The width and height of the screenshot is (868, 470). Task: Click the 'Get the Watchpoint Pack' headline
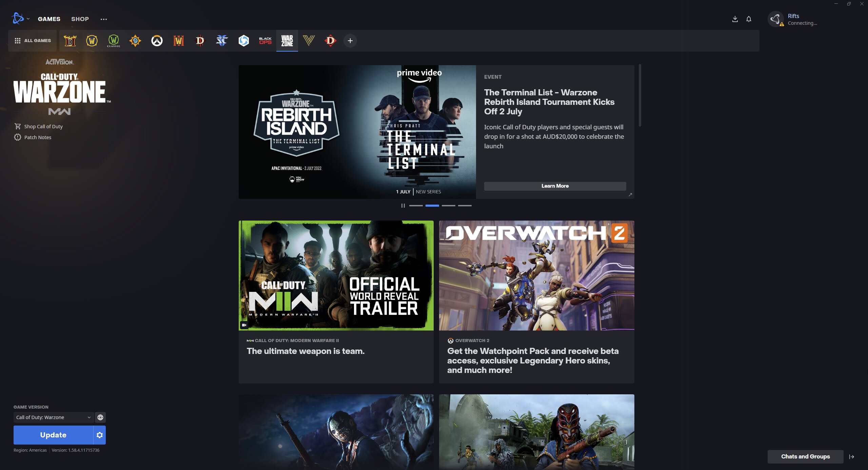click(x=533, y=361)
